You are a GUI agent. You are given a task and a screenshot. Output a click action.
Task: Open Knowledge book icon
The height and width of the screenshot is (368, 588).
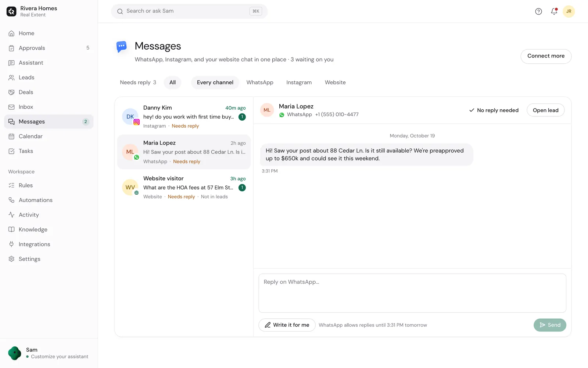(x=11, y=230)
